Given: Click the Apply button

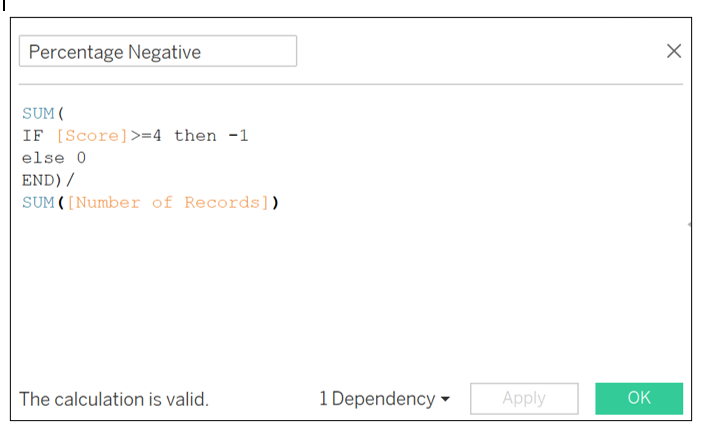Looking at the screenshot, I should [x=524, y=398].
